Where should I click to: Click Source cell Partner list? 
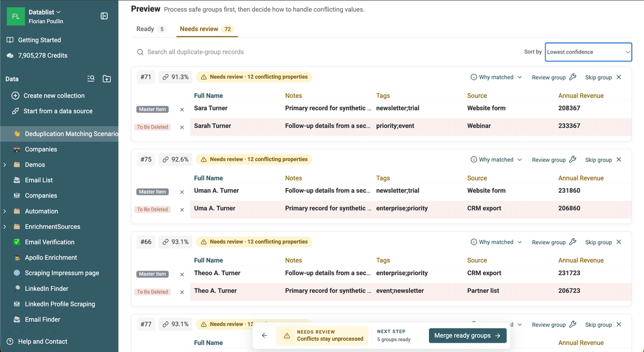pyautogui.click(x=483, y=290)
